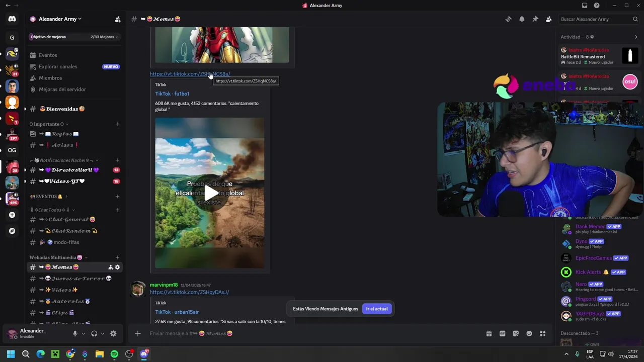Screen dimensions: 644x362
Task: Open microphone input options arrow
Action: [x=84, y=333]
